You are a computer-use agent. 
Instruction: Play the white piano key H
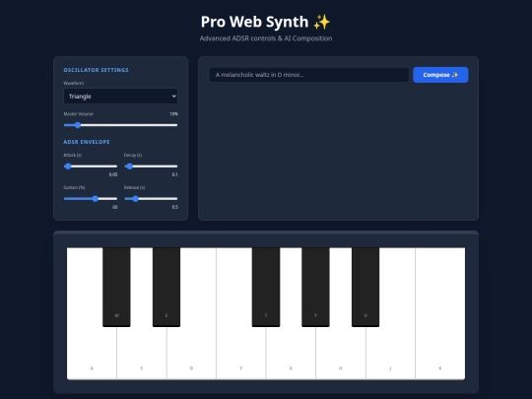pyautogui.click(x=341, y=353)
